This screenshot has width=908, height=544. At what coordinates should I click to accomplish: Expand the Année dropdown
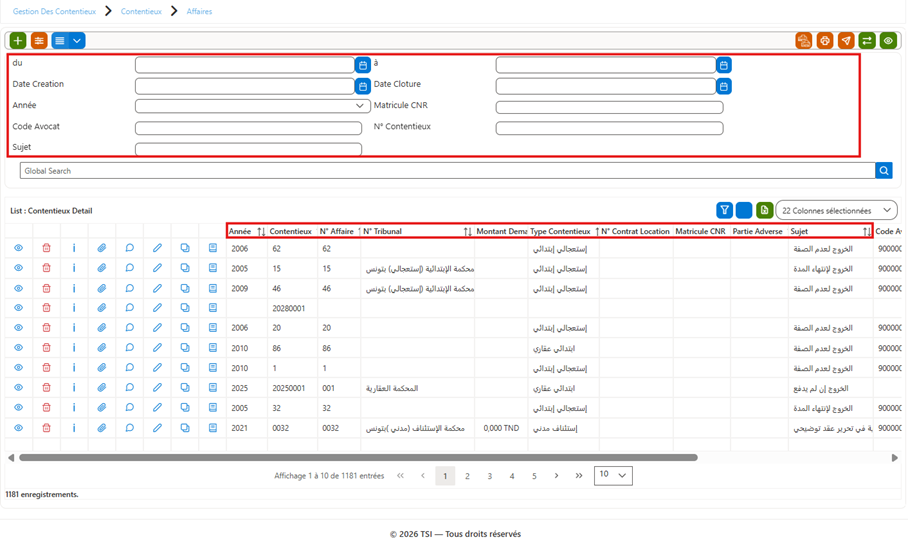tap(252, 106)
